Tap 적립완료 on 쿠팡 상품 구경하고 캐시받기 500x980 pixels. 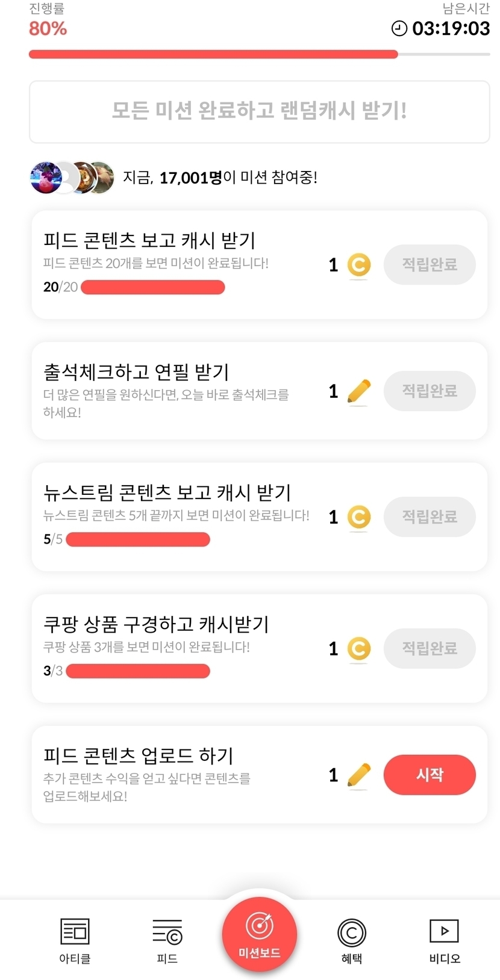pyautogui.click(x=430, y=648)
